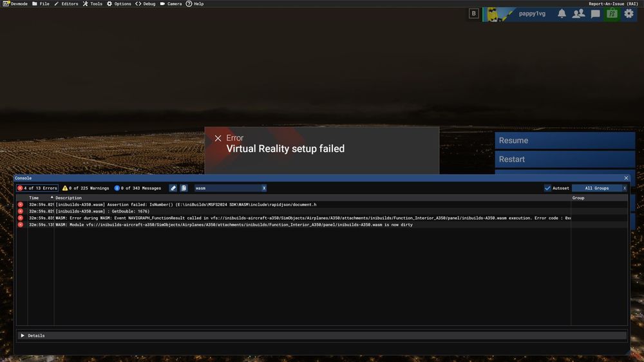Click the copy console log icon
644x362 pixels.
click(184, 188)
